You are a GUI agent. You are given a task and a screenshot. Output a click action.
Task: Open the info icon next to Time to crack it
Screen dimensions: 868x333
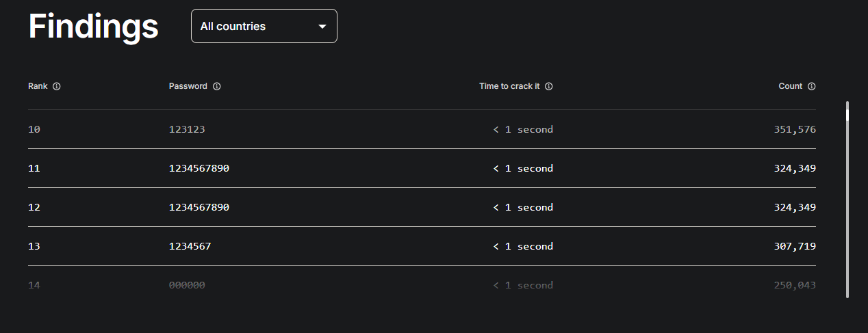(x=549, y=87)
